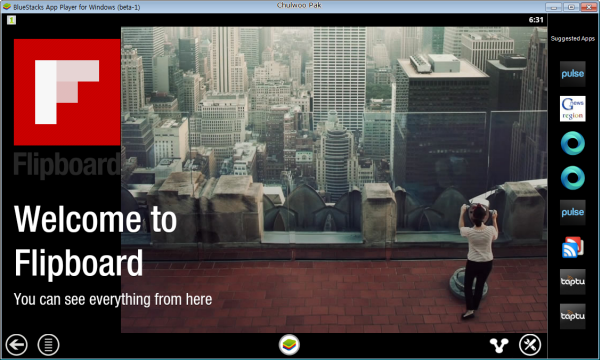
Task: Open the menu button with horizontal lines
Action: [x=49, y=345]
